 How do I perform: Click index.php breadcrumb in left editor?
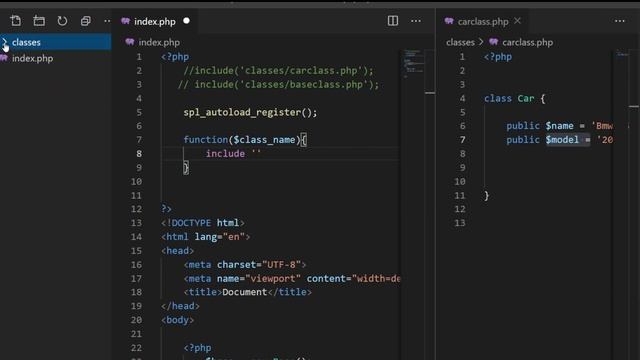(x=159, y=42)
